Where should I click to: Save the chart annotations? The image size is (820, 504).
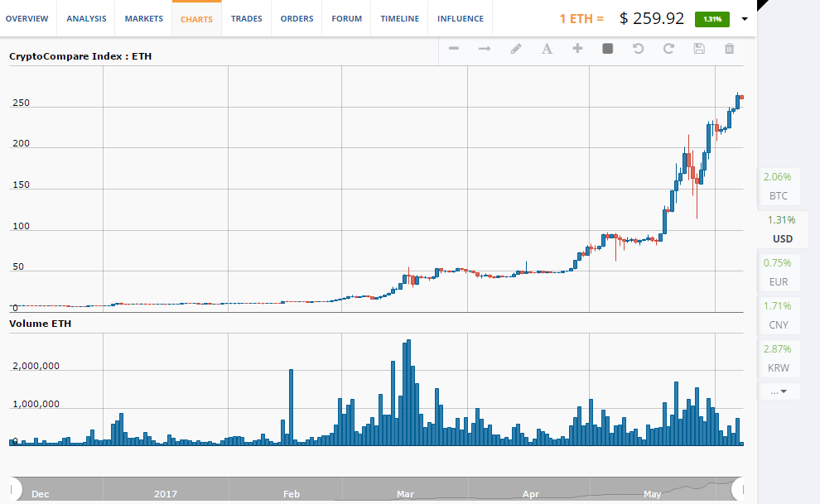tap(699, 49)
